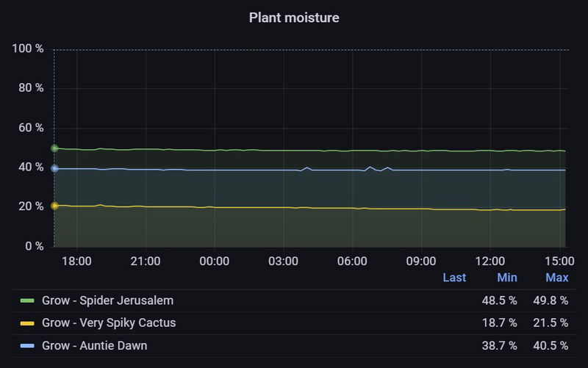Screen dimensions: 588x368
Task: Sort legend by the Max column header
Action: [556, 278]
